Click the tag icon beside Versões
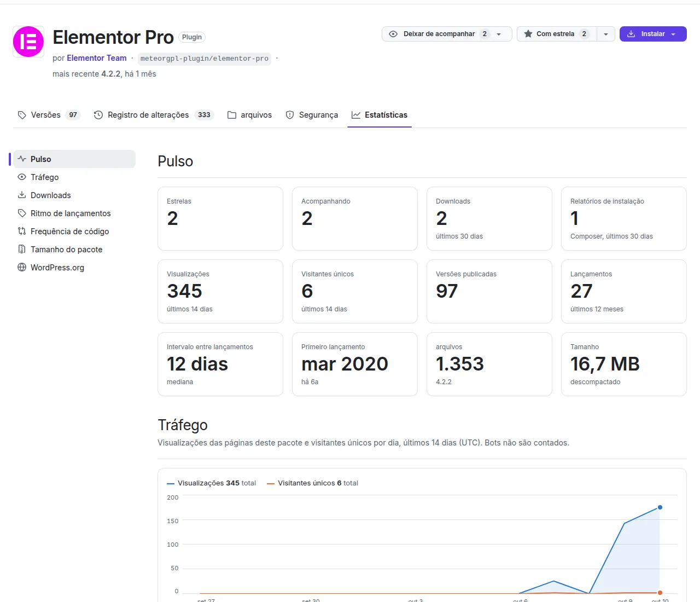Screen dimensions: 700x602 point(22,115)
